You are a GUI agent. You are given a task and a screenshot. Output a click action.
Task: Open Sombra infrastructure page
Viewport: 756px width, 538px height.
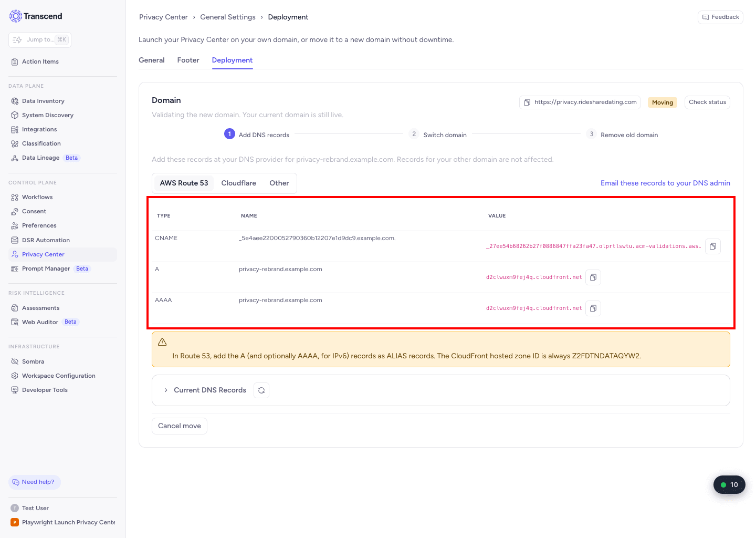33,361
